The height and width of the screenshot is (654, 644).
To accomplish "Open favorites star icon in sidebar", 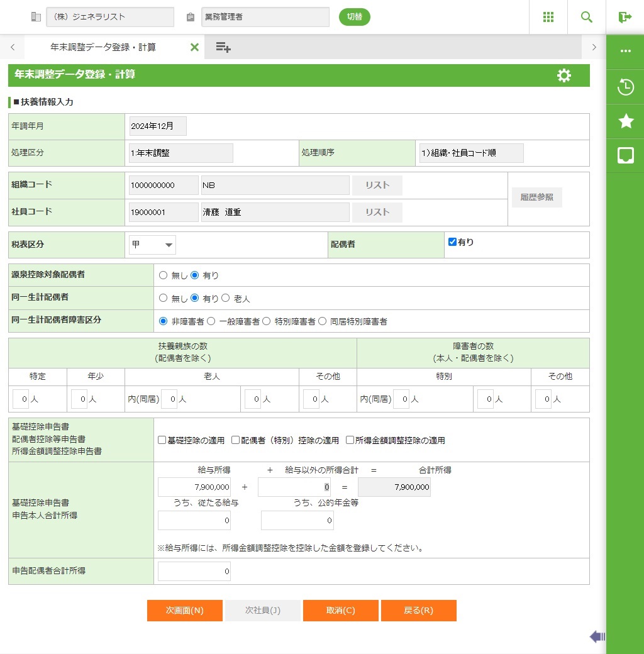I will (x=625, y=121).
